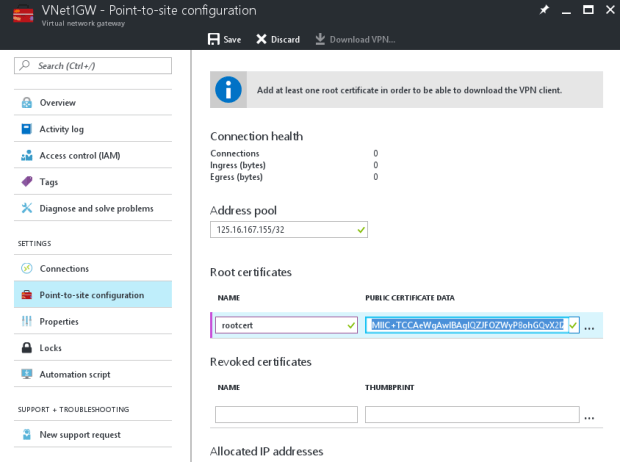The width and height of the screenshot is (620, 462).
Task: Click New support request
Action: (79, 434)
